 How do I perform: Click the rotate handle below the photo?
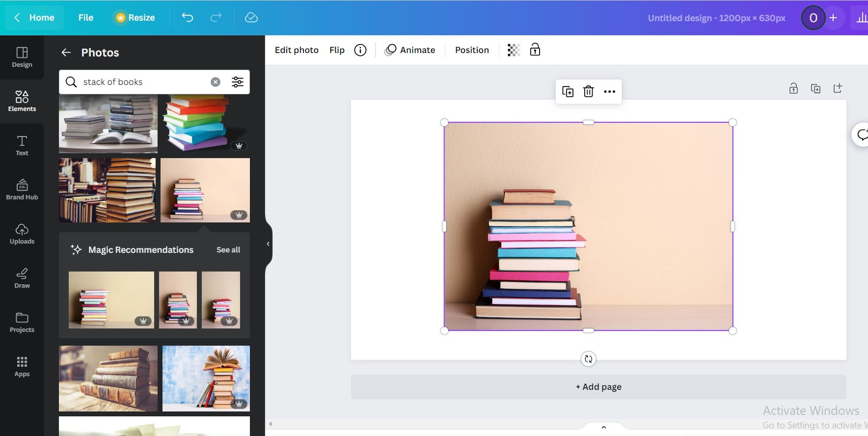588,359
